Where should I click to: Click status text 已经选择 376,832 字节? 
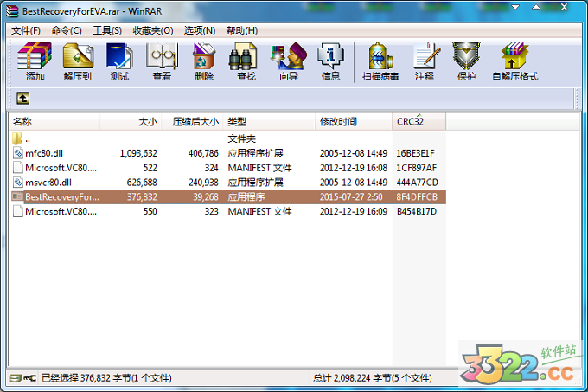106,378
